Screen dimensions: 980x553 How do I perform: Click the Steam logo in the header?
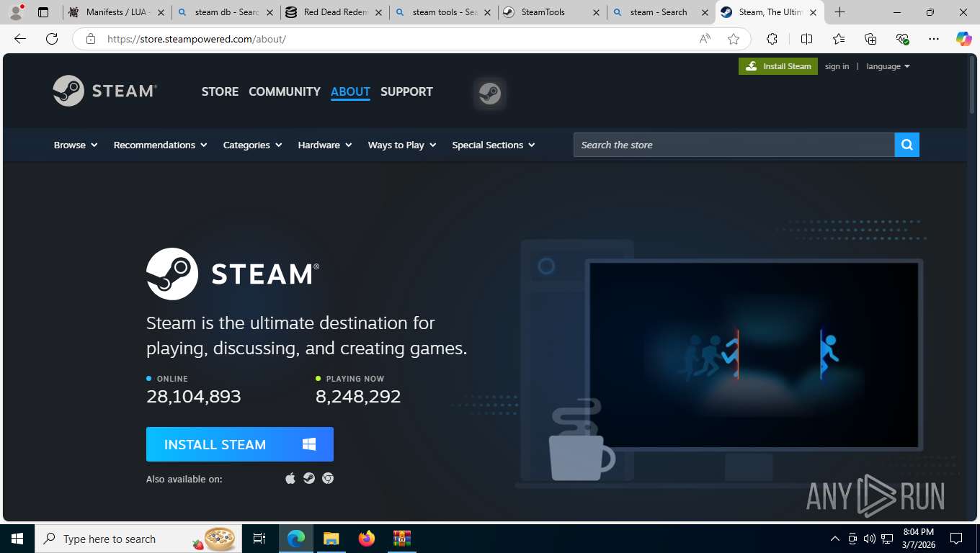click(x=105, y=91)
